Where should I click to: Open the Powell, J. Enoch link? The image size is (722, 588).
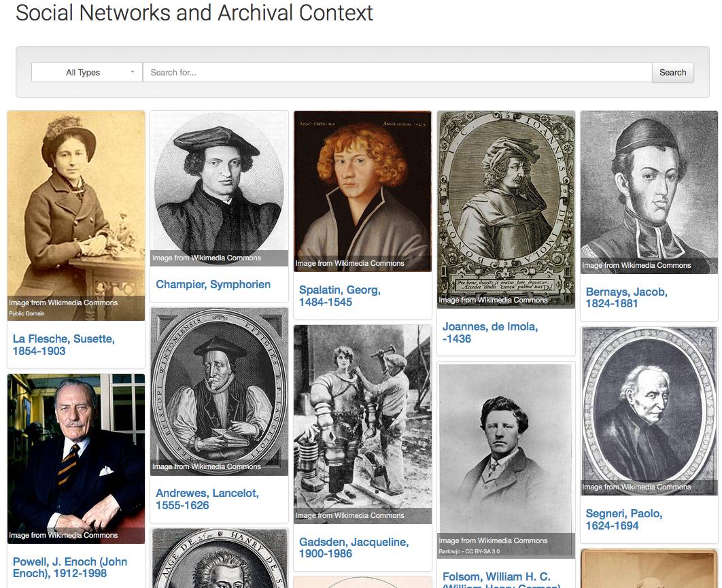[70, 568]
